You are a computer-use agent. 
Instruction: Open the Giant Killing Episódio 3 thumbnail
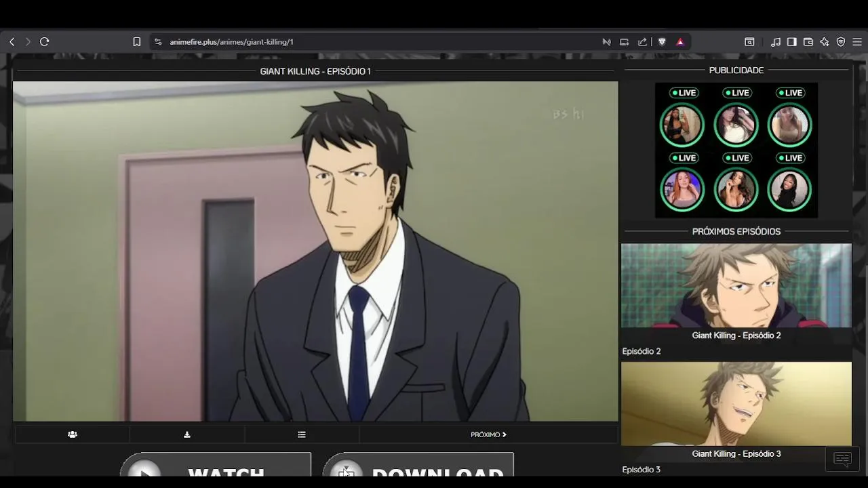tap(736, 404)
